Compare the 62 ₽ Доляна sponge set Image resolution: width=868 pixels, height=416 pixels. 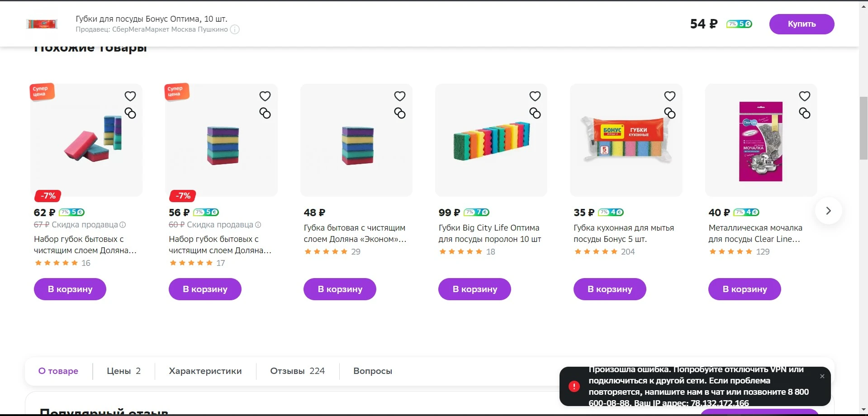point(130,113)
